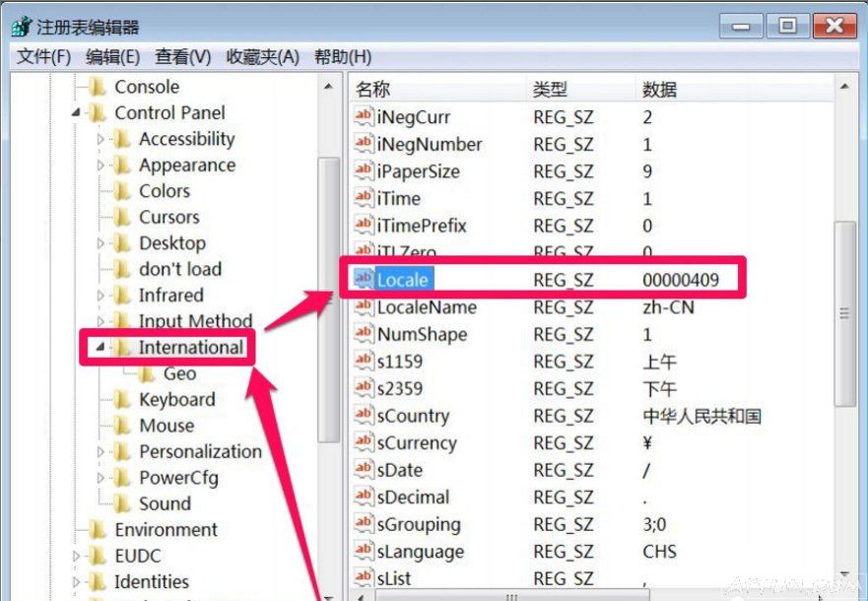The height and width of the screenshot is (601, 868).
Task: Click the ab icon beside LocaleName
Action: pyautogui.click(x=363, y=307)
